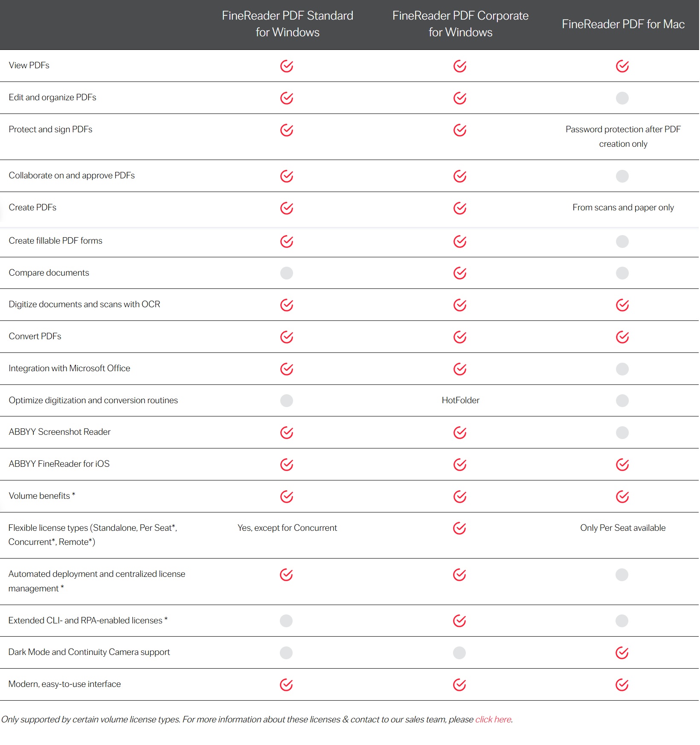Click View PDFs checkmark for Mac
Image resolution: width=700 pixels, height=745 pixels.
click(622, 66)
